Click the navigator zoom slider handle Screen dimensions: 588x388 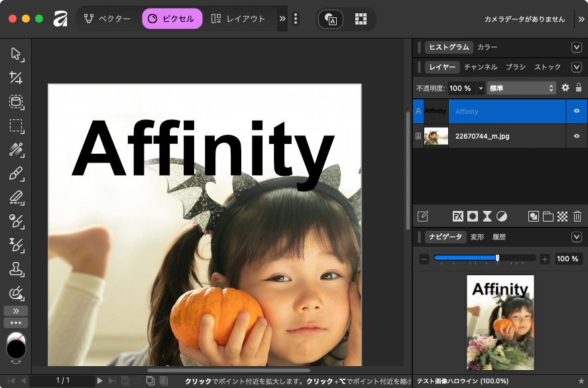[497, 258]
